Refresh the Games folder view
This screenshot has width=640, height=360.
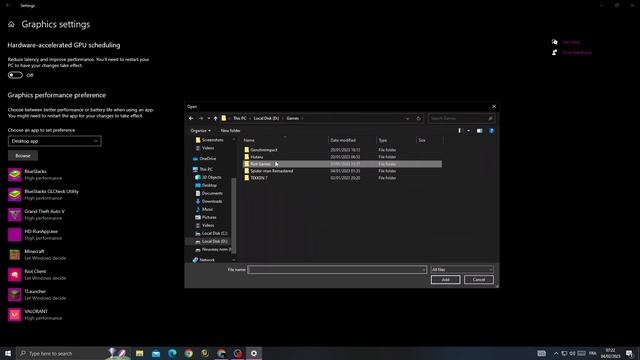[x=418, y=118]
